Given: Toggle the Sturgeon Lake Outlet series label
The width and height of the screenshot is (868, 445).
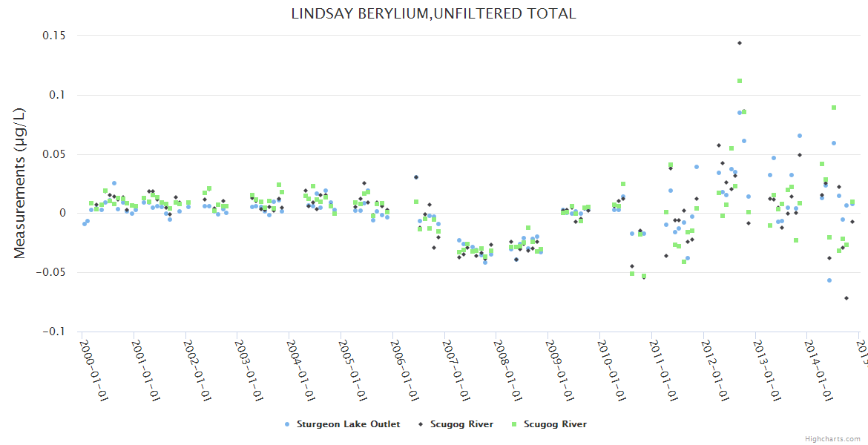Looking at the screenshot, I should 348,424.
